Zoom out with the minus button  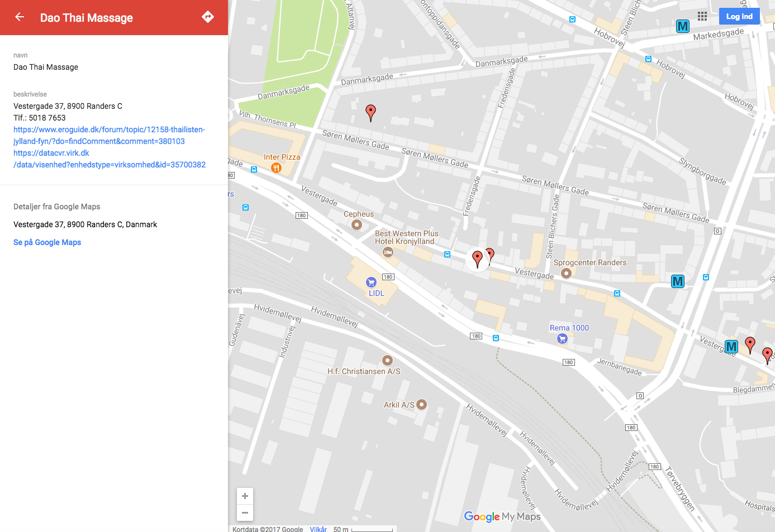point(245,512)
